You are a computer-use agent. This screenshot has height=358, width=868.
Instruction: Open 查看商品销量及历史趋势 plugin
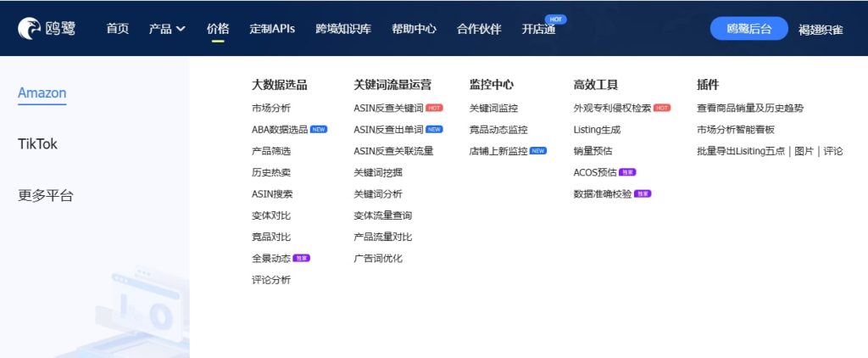pos(749,108)
